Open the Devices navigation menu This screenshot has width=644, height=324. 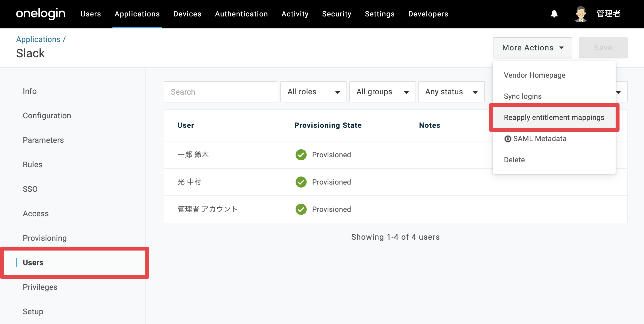click(x=187, y=14)
